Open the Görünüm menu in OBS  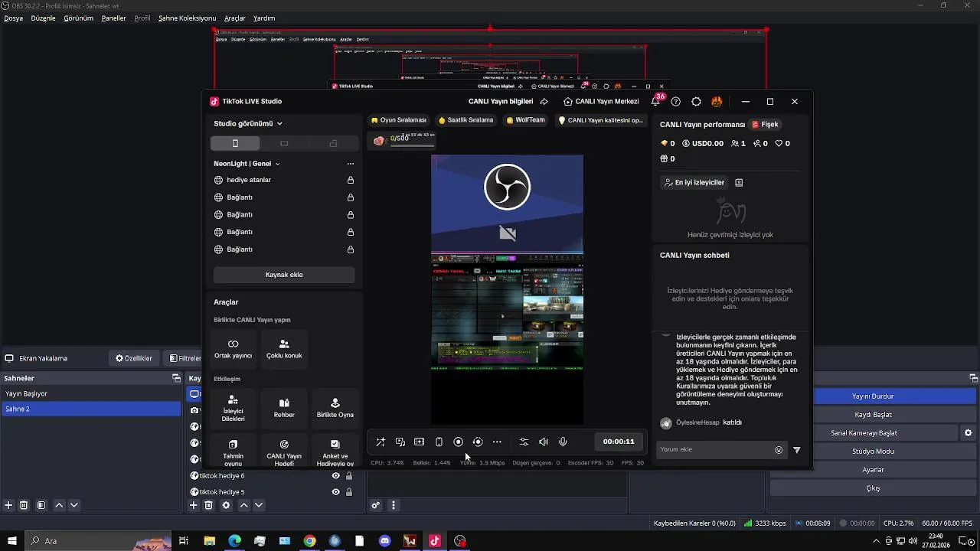[78, 18]
